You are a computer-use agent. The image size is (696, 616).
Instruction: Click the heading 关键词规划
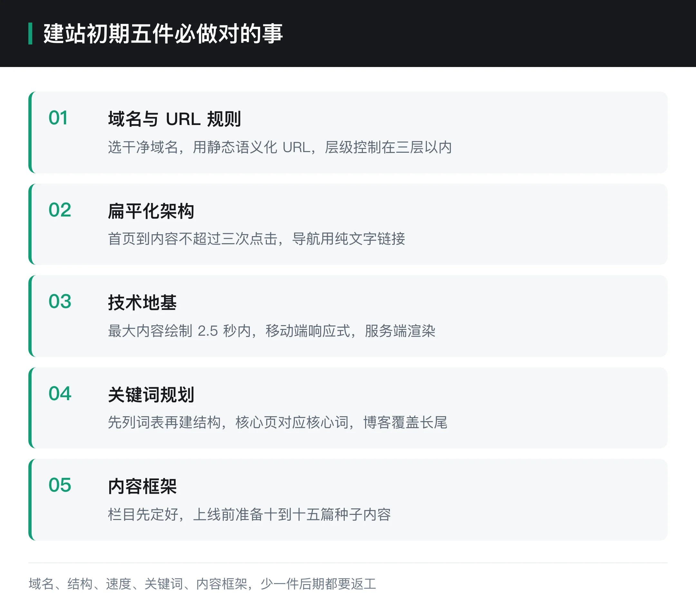coord(151,395)
